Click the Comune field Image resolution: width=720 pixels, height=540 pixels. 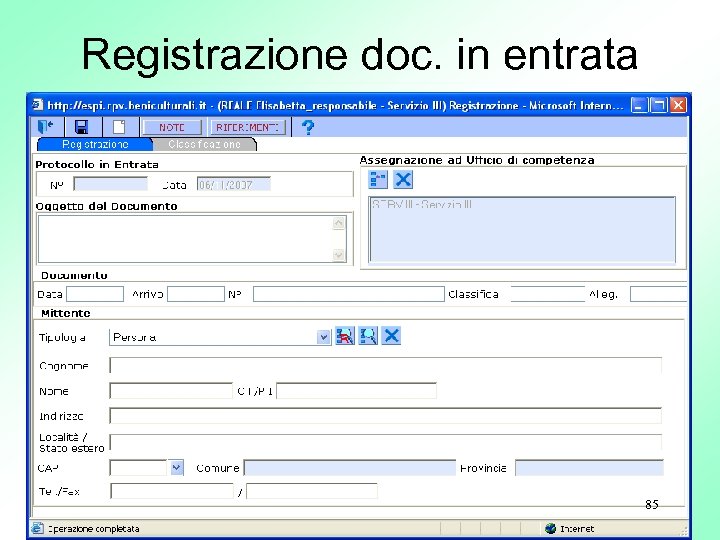point(350,468)
